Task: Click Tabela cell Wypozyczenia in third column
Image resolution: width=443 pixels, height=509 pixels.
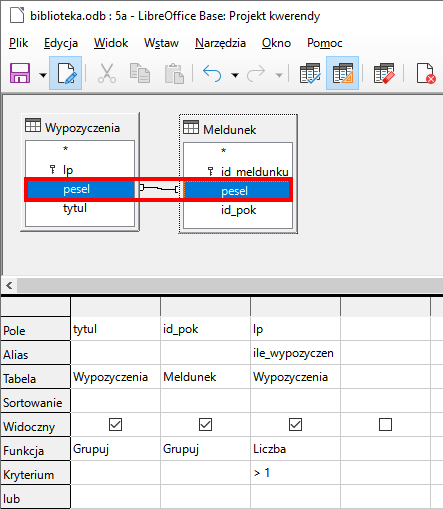Action: [295, 377]
